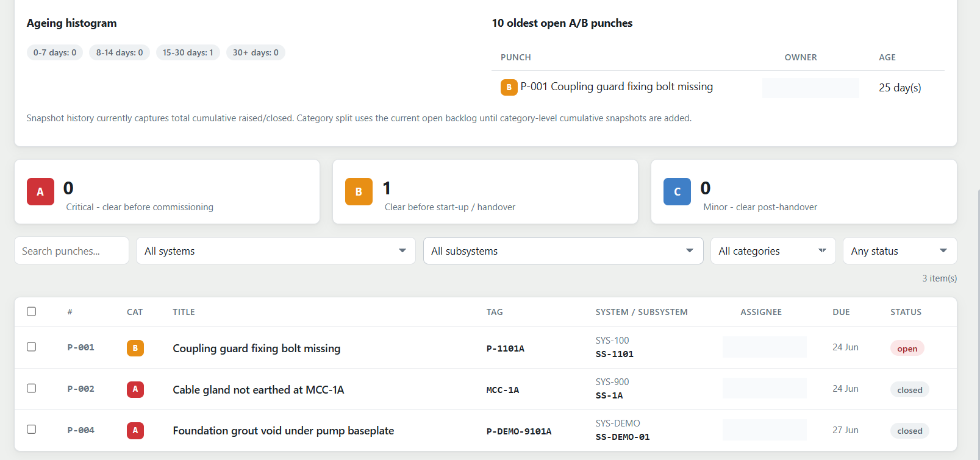Click the closed status pill for P-002

click(910, 390)
